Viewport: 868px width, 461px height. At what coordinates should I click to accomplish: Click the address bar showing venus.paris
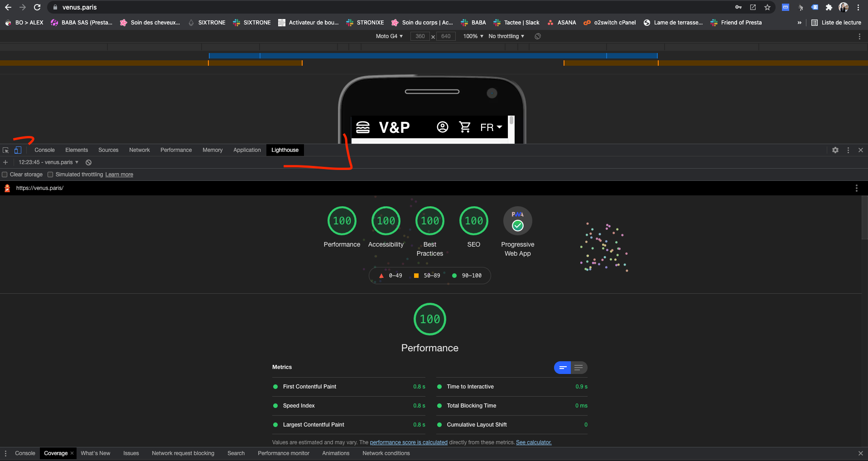[x=390, y=7]
